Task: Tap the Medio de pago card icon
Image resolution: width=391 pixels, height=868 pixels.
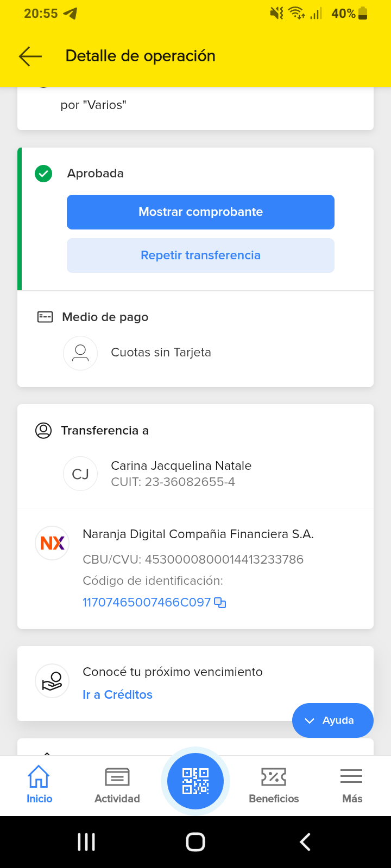Action: [45, 317]
